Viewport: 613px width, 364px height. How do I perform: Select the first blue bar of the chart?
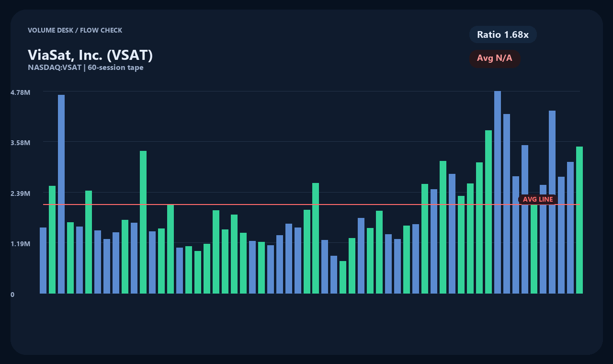[43, 261]
